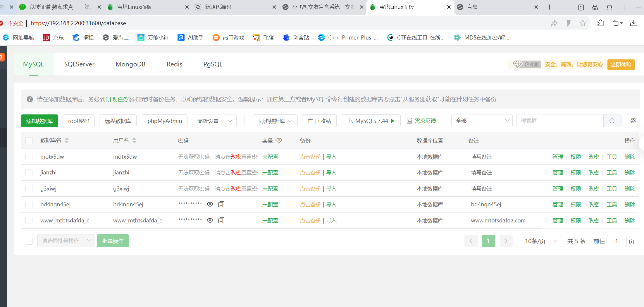Click the 添加数据库 button
The width and height of the screenshot is (644, 307).
pyautogui.click(x=39, y=121)
